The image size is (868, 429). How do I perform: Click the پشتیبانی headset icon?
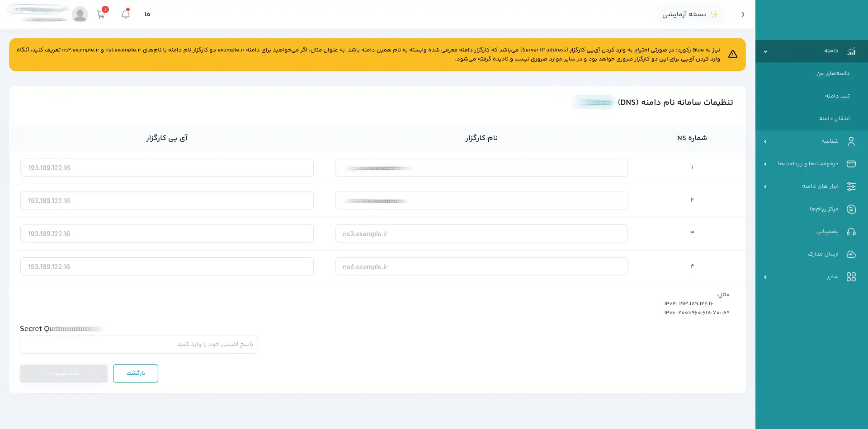click(851, 232)
